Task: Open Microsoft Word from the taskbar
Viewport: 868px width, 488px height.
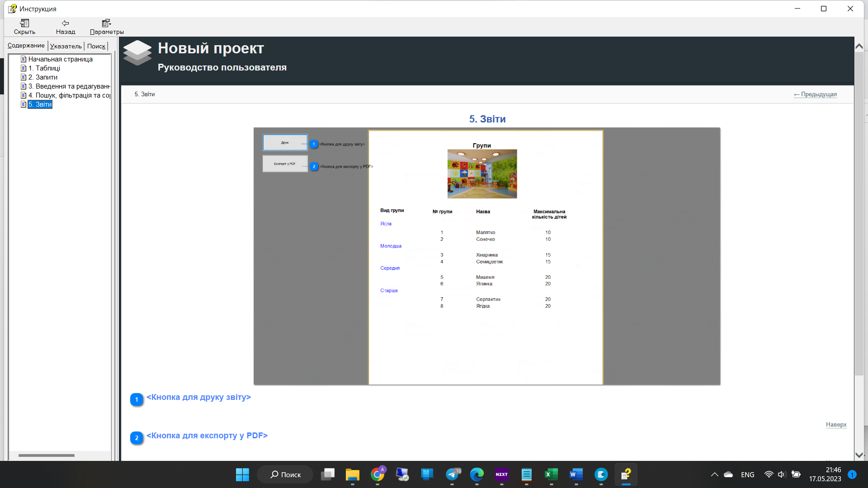Action: point(575,474)
